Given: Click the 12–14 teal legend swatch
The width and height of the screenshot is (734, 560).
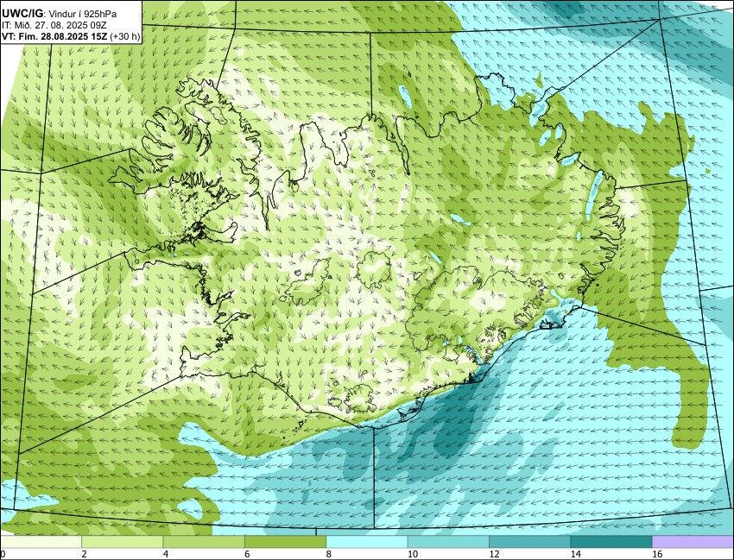Looking at the screenshot, I should (x=529, y=542).
